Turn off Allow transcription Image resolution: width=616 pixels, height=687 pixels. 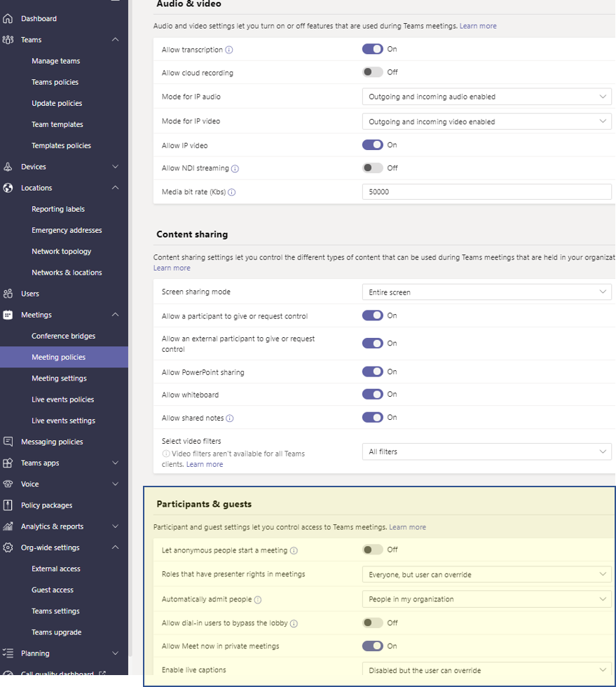tap(373, 49)
